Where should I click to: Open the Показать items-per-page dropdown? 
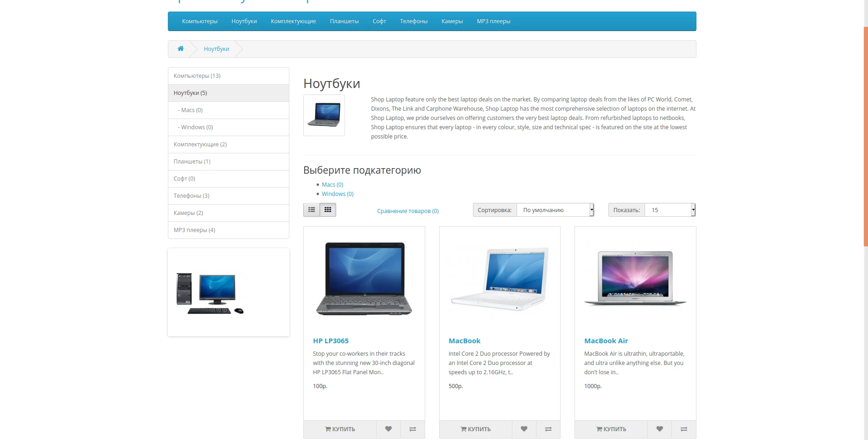point(670,210)
